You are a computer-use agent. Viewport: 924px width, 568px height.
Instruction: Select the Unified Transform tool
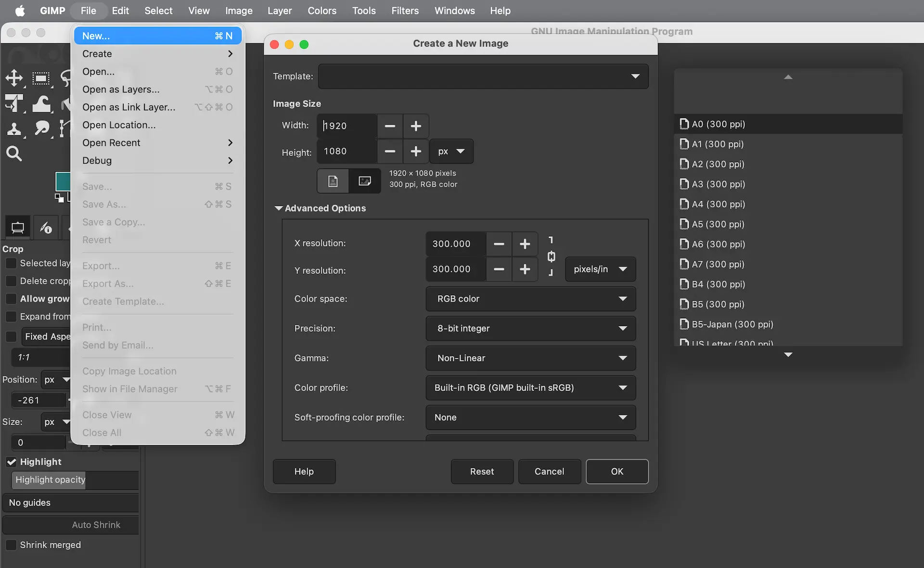point(14,103)
